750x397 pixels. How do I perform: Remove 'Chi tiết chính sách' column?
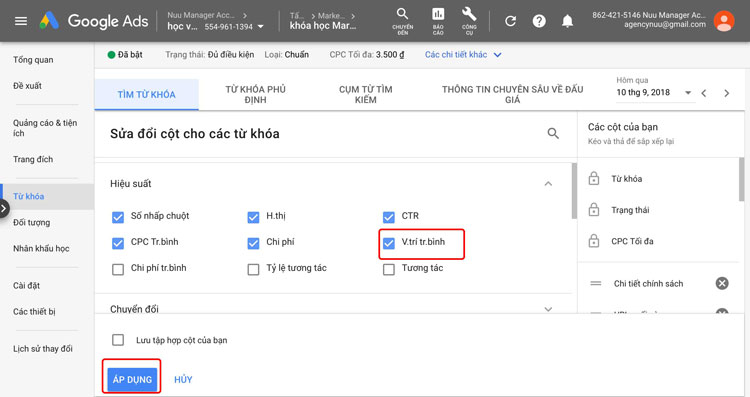pyautogui.click(x=722, y=283)
